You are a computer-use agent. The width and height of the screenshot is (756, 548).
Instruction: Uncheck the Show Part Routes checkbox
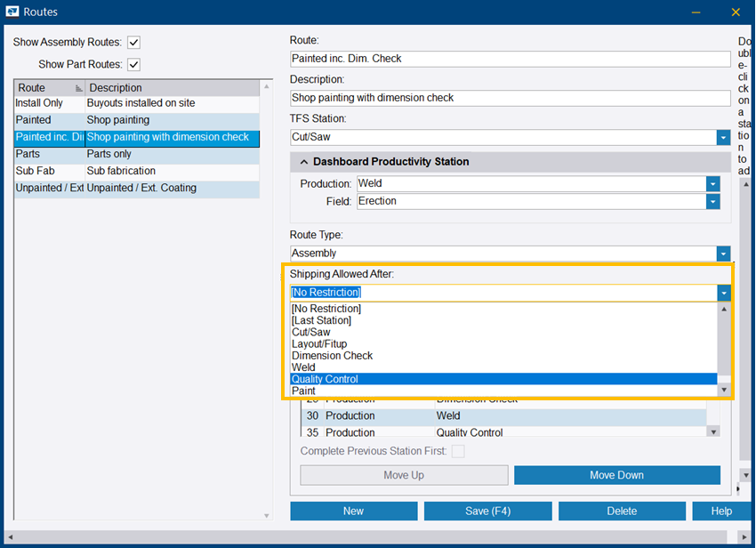coord(133,64)
